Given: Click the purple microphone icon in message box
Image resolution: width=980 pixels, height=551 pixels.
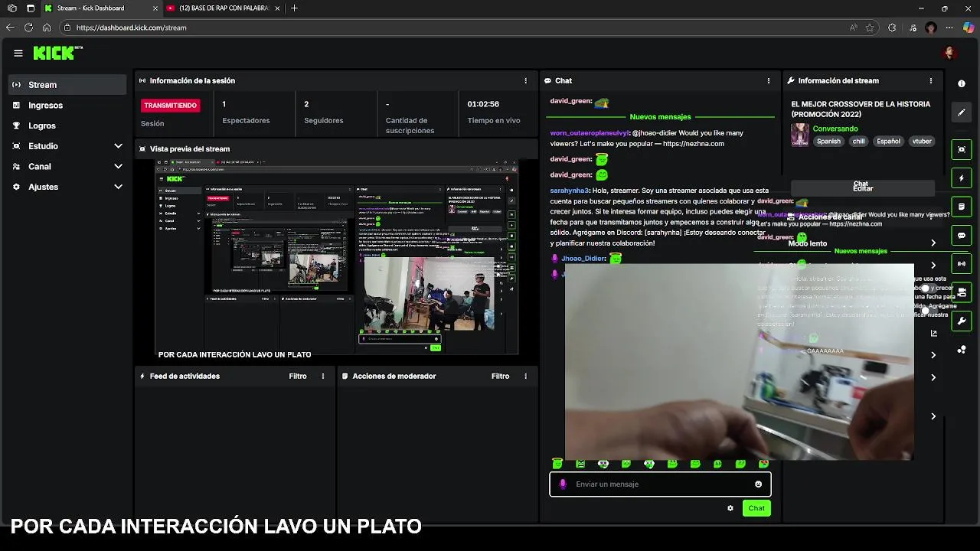Looking at the screenshot, I should [x=563, y=484].
